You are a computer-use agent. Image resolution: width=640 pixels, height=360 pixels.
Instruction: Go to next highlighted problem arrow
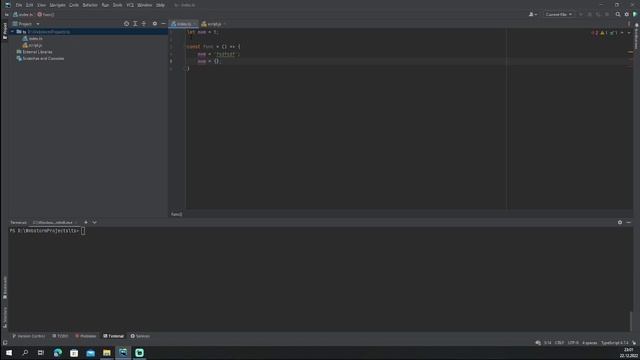coord(629,33)
